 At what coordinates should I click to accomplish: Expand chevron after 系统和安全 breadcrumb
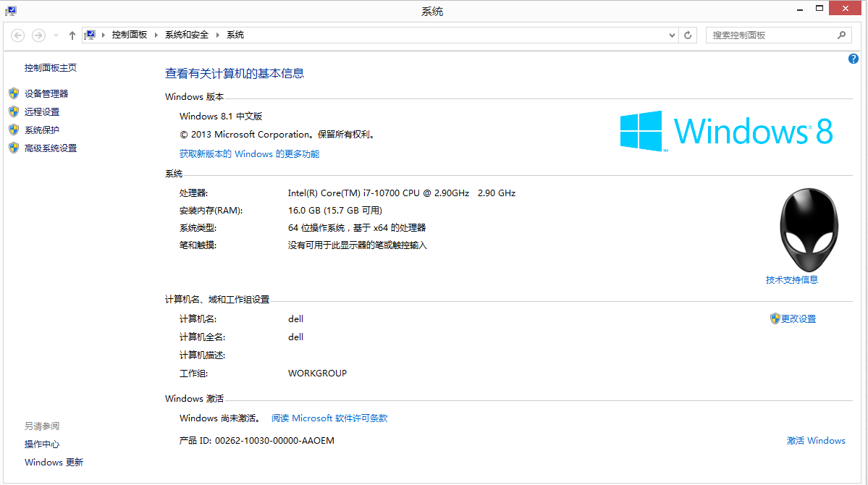218,35
